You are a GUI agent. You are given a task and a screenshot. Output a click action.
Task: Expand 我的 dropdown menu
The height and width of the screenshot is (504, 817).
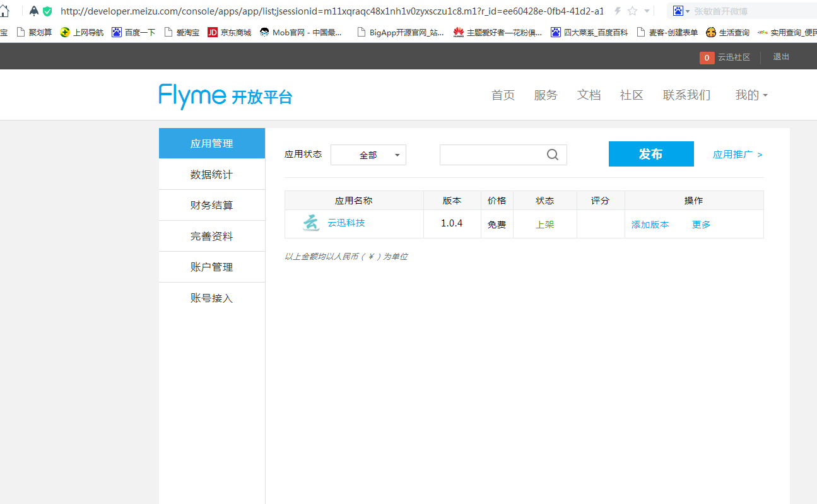pyautogui.click(x=751, y=95)
